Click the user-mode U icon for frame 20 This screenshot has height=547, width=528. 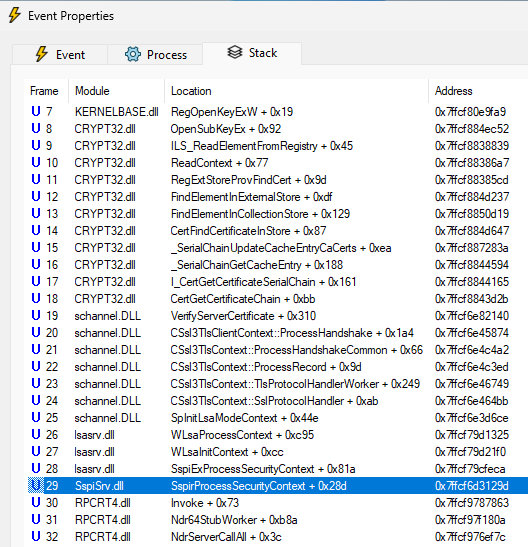(36, 333)
